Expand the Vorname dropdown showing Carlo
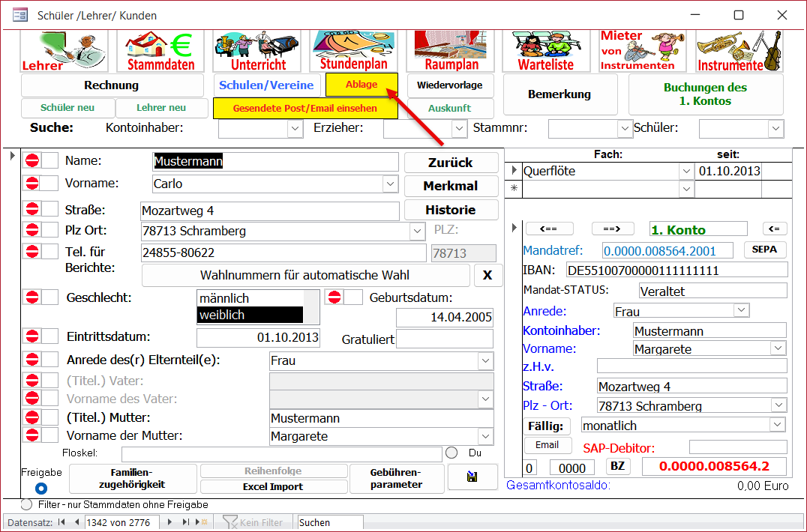The image size is (807, 532). tap(390, 184)
